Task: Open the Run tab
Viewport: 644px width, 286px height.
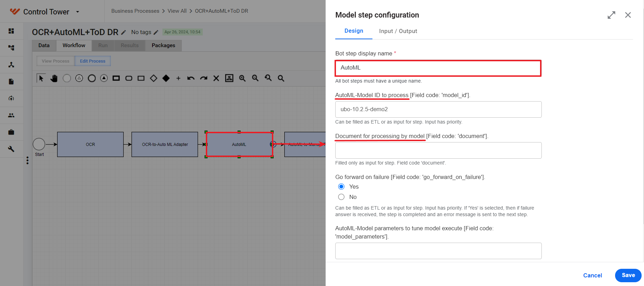Action: click(x=103, y=45)
